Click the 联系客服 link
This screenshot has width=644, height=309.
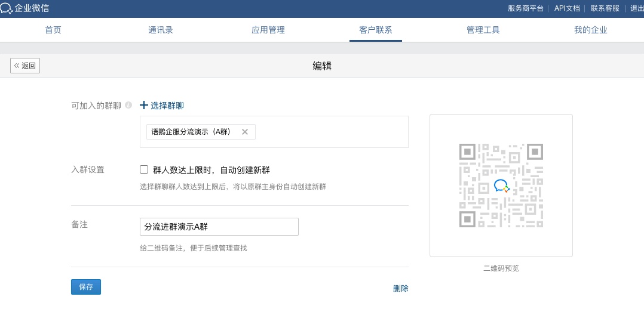pyautogui.click(x=605, y=8)
